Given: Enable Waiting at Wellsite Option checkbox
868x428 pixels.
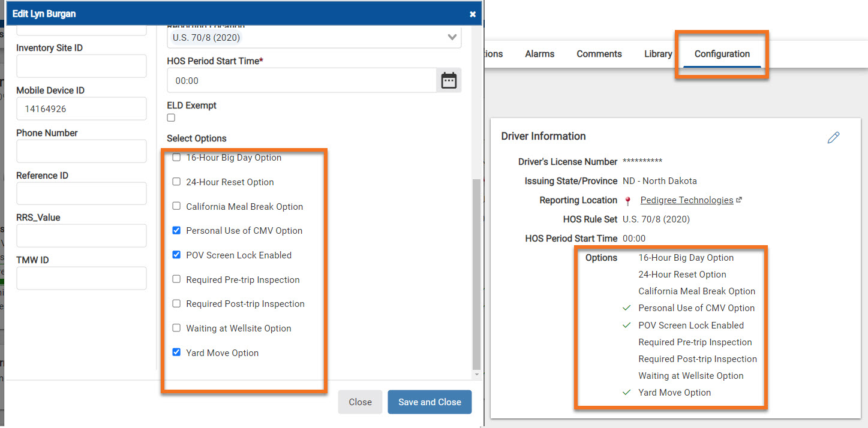Looking at the screenshot, I should click(176, 328).
